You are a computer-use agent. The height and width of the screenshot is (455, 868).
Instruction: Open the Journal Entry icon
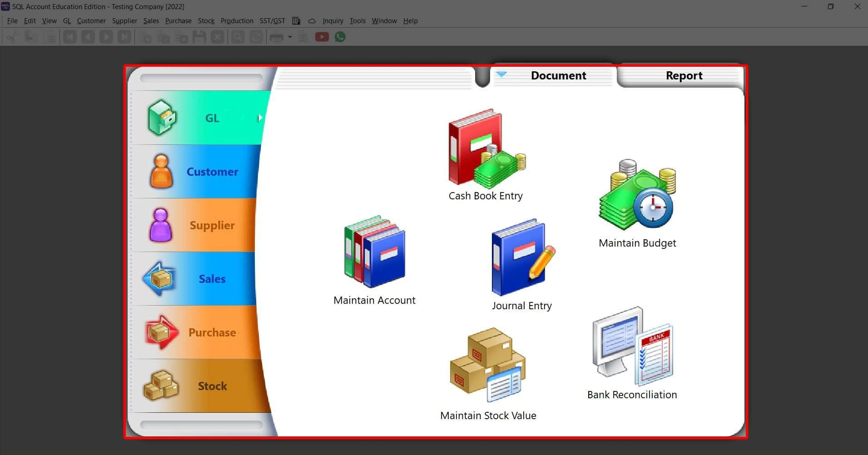(523, 257)
